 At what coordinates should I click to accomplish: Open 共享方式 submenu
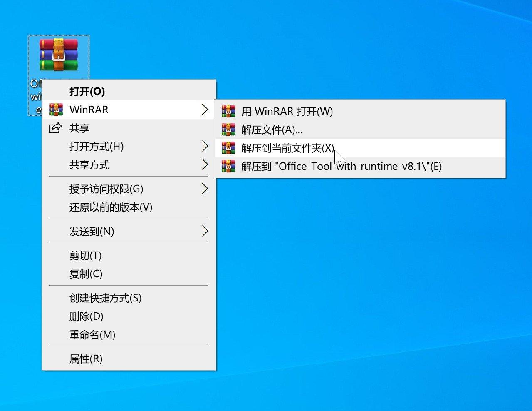tap(129, 164)
